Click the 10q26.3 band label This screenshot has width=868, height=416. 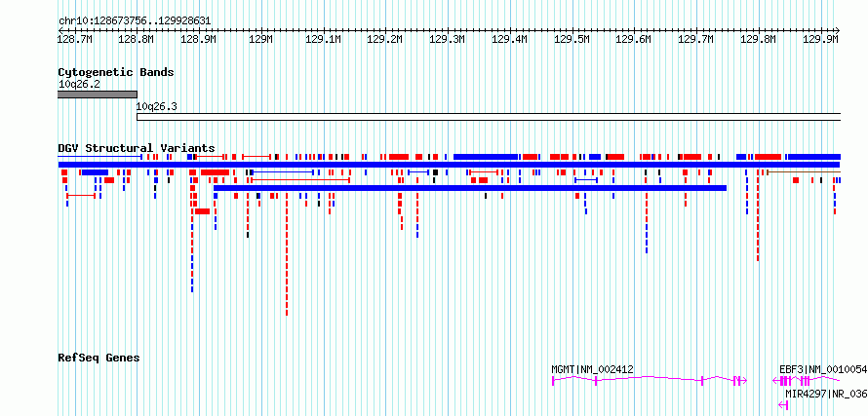(157, 106)
